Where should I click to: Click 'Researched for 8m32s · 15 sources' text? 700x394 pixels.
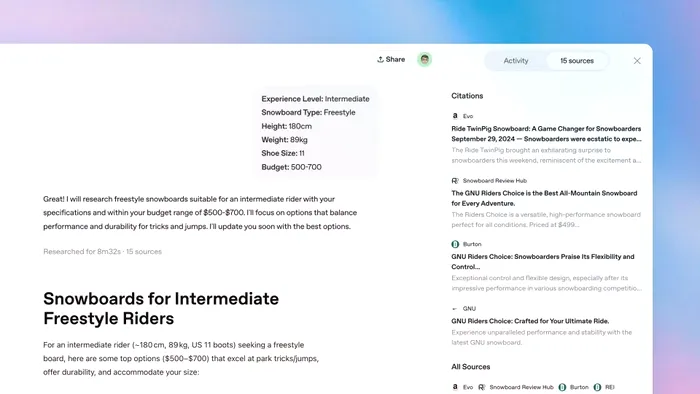(x=102, y=252)
